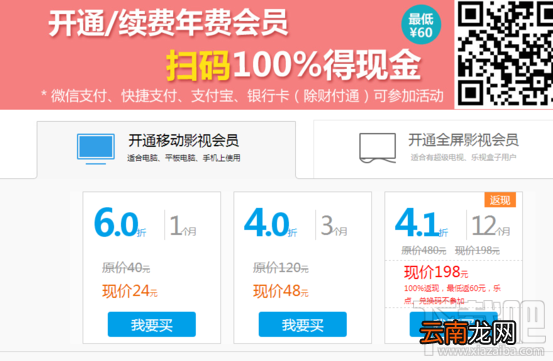The image size is (553, 361).
Task: Click the 最低¥60 teal badge
Action: point(421,25)
